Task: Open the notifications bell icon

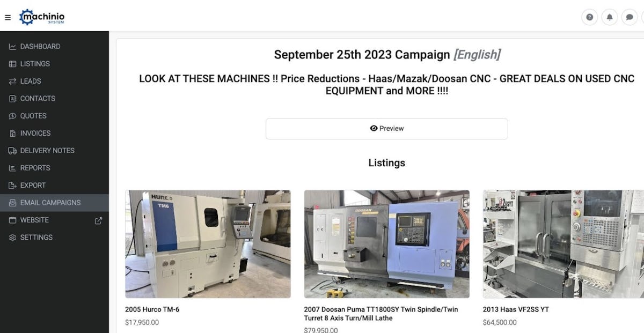Action: 610,17
